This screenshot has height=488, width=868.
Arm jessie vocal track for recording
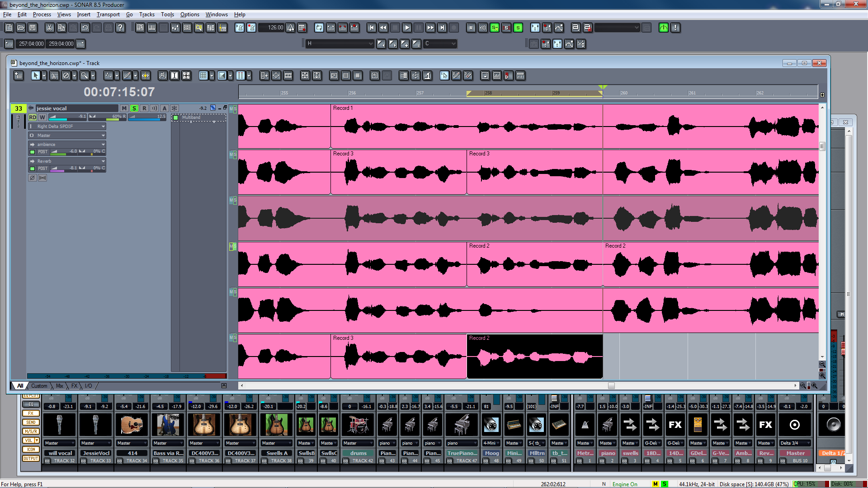[x=144, y=108]
